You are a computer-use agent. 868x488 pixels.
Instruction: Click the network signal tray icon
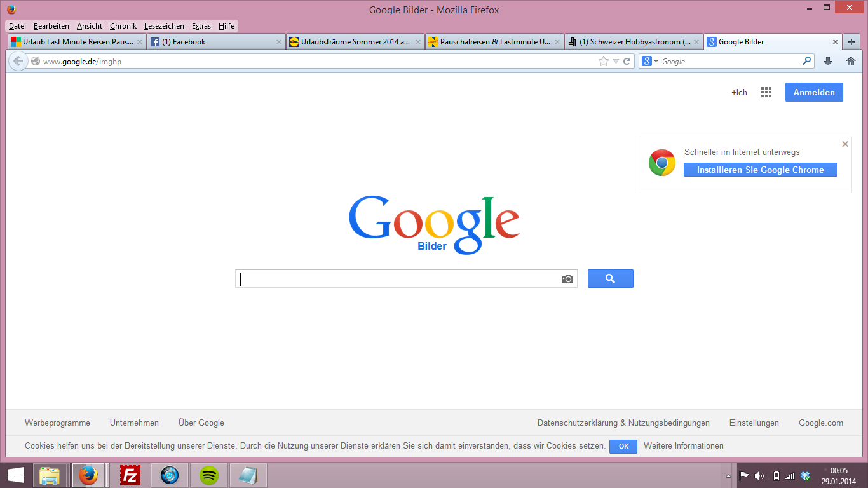[790, 476]
